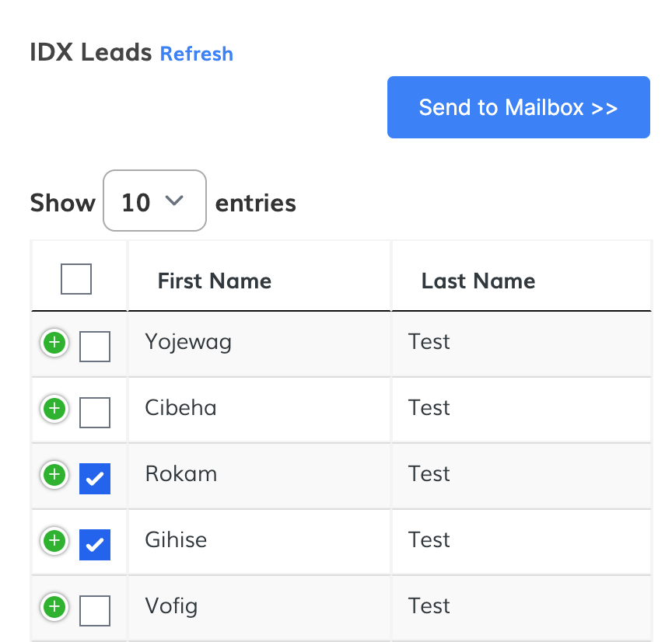Expand the Rokam row green plus icon

click(54, 474)
